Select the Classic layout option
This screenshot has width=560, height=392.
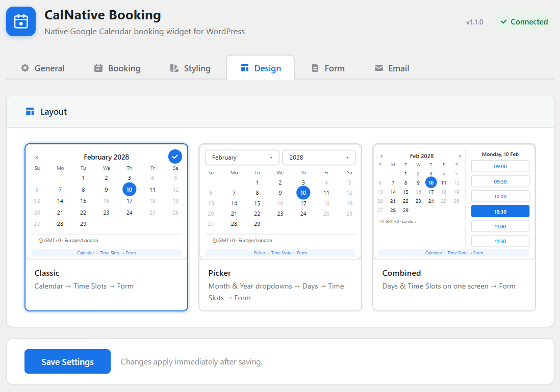tap(106, 227)
